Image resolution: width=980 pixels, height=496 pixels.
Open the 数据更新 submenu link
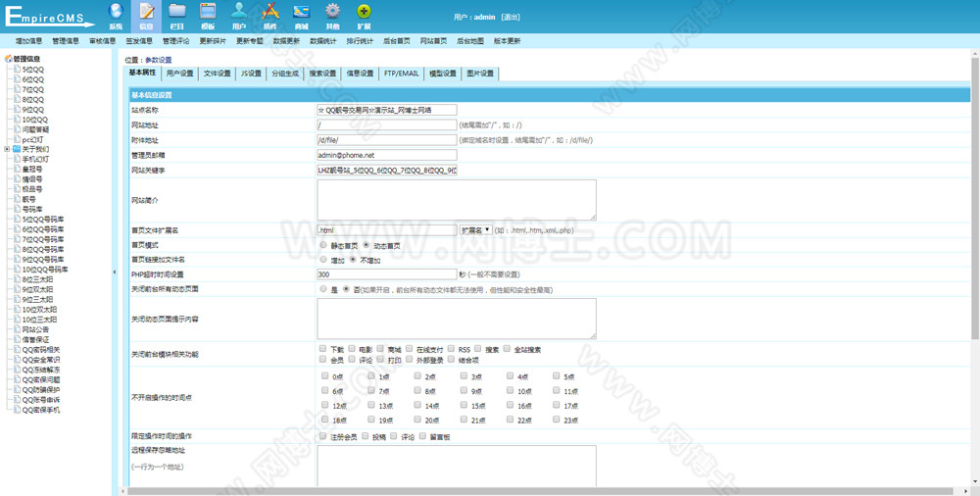coord(286,41)
